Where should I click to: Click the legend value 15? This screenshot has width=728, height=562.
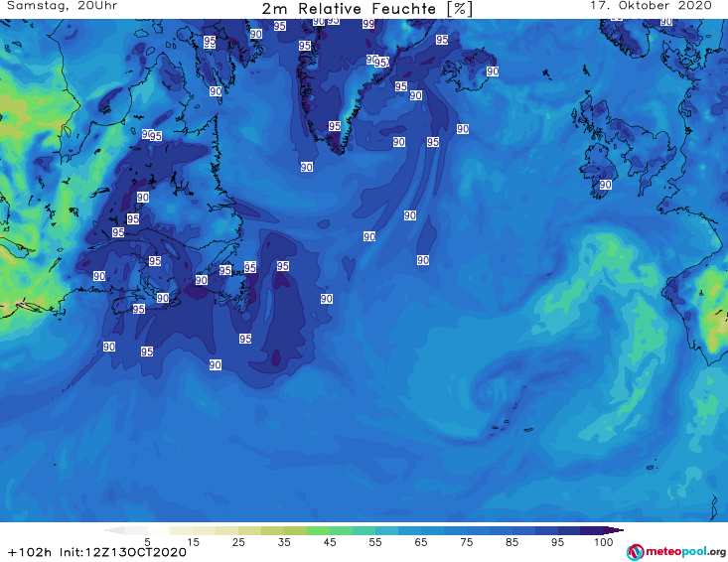coord(193,541)
